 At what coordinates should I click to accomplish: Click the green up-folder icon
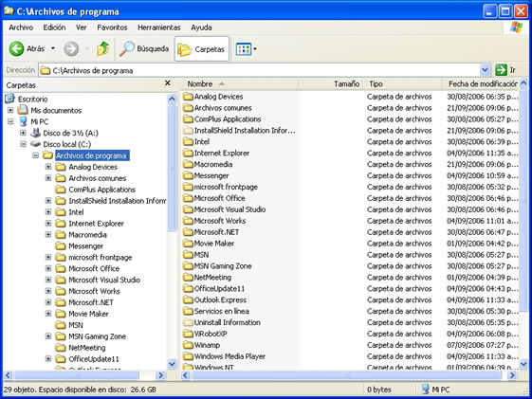103,49
